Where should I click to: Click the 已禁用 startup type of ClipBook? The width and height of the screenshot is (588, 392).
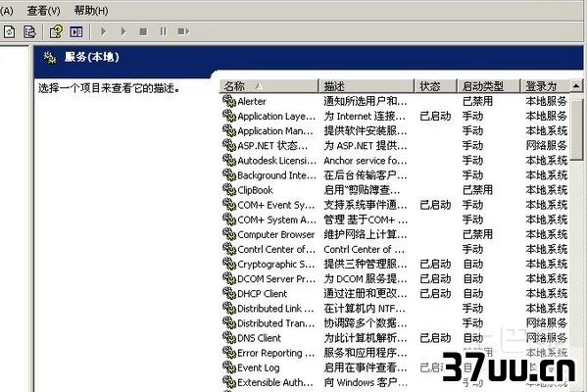(x=477, y=190)
